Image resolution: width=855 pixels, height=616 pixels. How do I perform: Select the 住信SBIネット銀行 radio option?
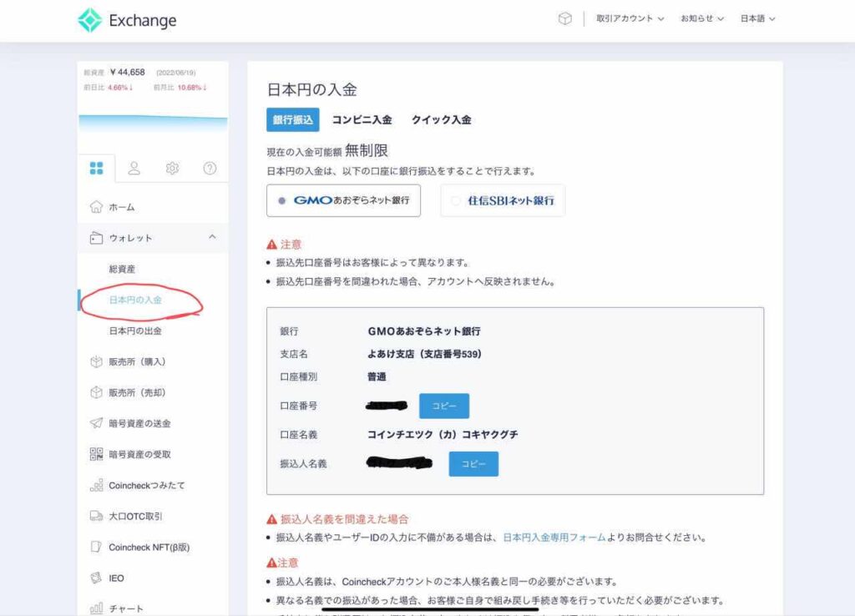coord(503,200)
